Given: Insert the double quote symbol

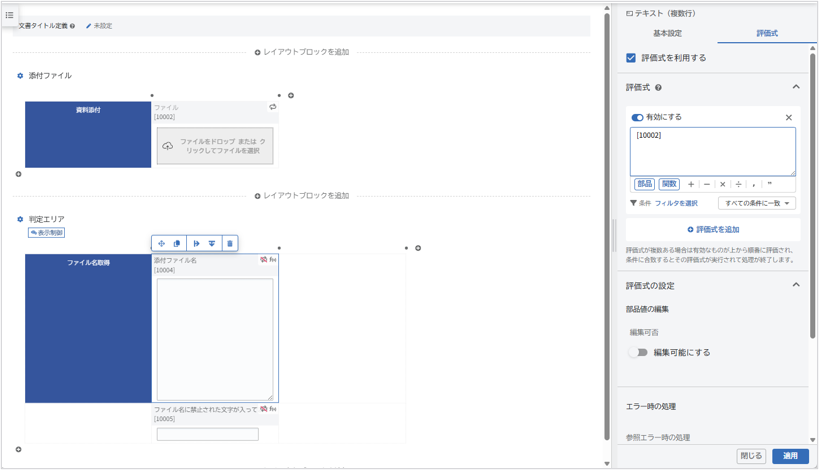Looking at the screenshot, I should (x=769, y=184).
